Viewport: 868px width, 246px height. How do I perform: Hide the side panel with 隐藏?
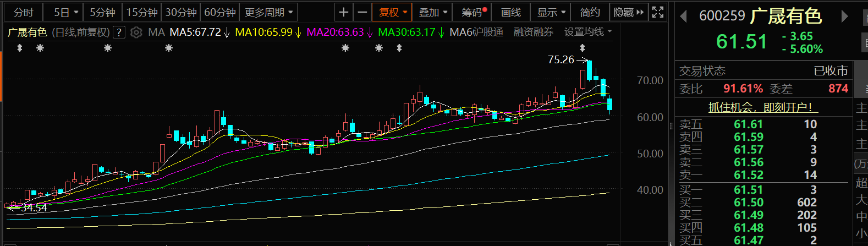click(x=628, y=12)
